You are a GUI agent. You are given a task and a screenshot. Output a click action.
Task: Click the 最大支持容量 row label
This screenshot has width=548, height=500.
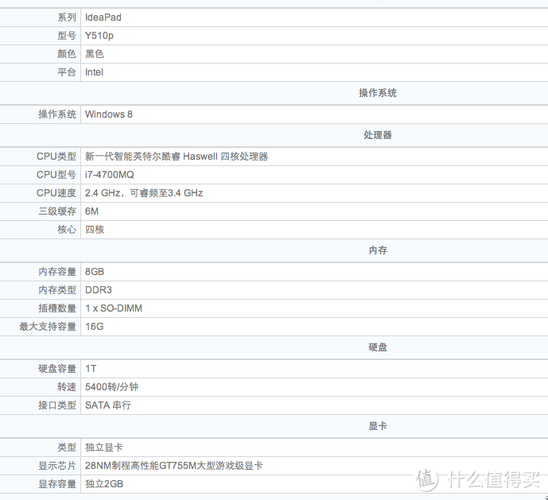coord(48,327)
